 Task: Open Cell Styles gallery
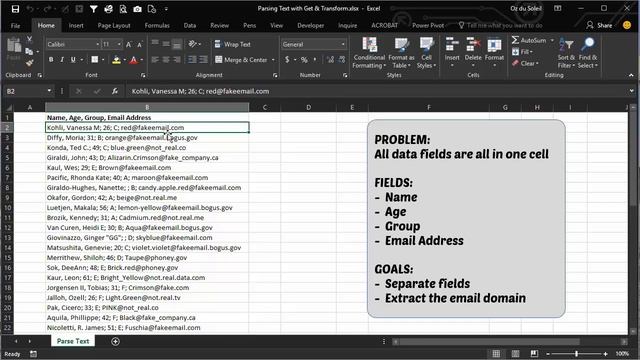click(x=426, y=53)
